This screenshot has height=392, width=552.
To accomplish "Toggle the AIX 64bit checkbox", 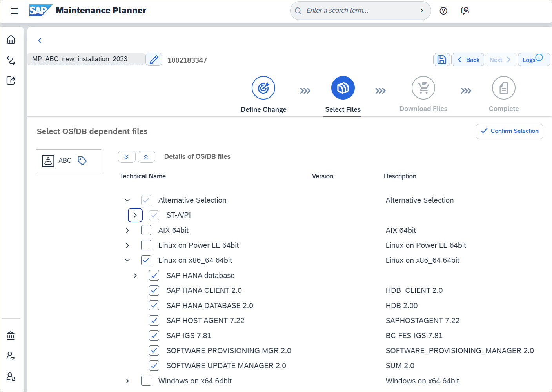I will click(x=146, y=230).
